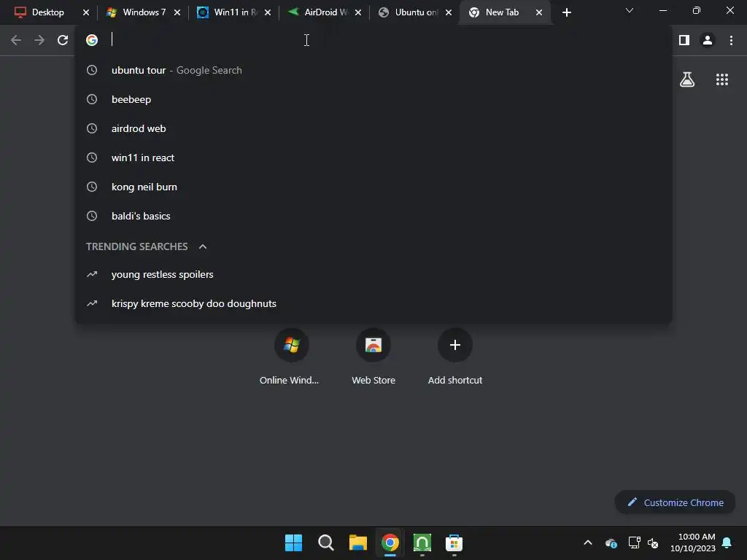Close the Ubuntu online tab
Viewport: 747px width, 560px height.
pos(449,12)
